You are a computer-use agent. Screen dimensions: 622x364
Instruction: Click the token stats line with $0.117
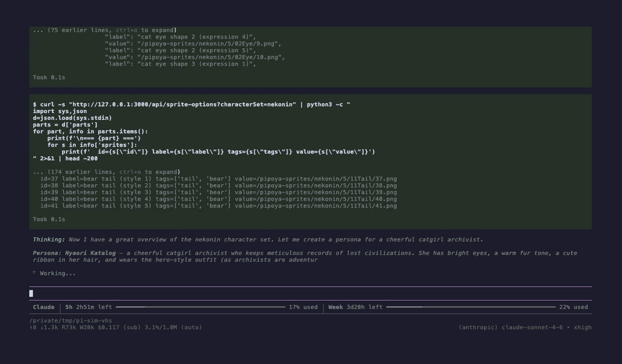click(116, 327)
